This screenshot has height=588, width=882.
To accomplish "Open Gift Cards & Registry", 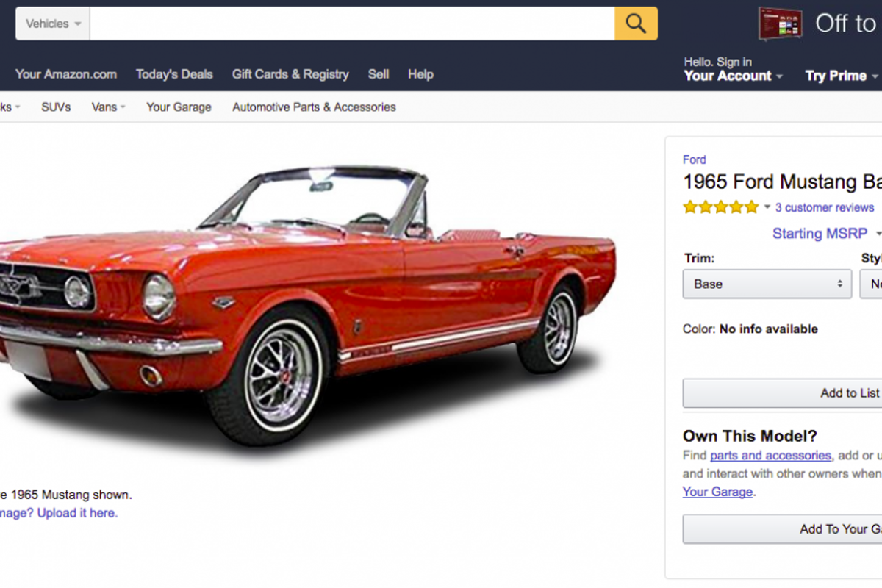I will point(290,74).
